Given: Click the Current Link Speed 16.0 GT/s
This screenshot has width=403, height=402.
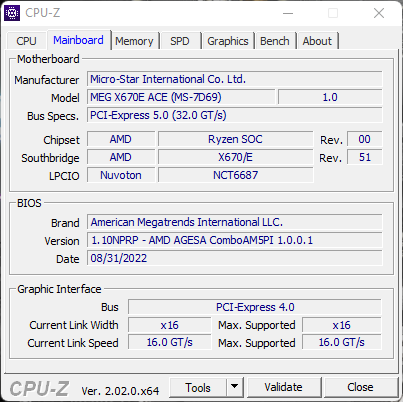Looking at the screenshot, I should (x=170, y=343).
